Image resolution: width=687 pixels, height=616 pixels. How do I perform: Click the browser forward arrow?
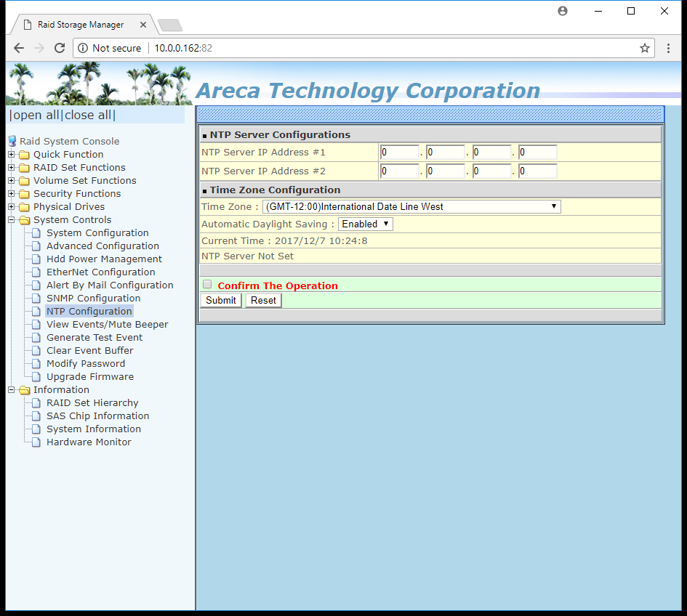point(39,48)
